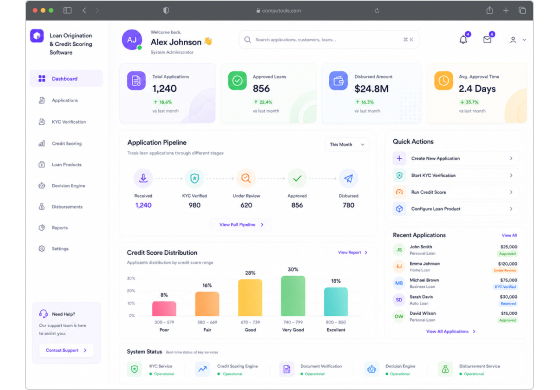
Task: Select the Disbursed paper plane icon
Action: 349,178
